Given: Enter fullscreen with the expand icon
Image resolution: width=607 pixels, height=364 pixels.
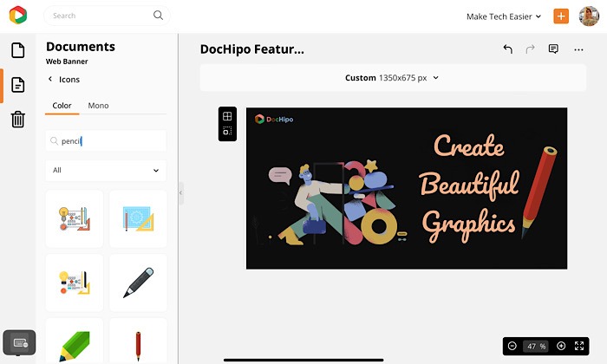Looking at the screenshot, I should pyautogui.click(x=579, y=346).
